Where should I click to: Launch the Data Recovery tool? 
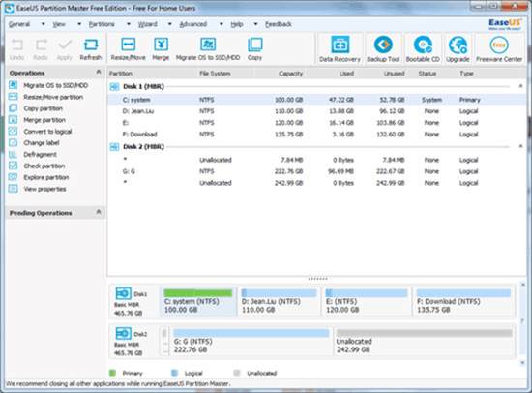(340, 49)
